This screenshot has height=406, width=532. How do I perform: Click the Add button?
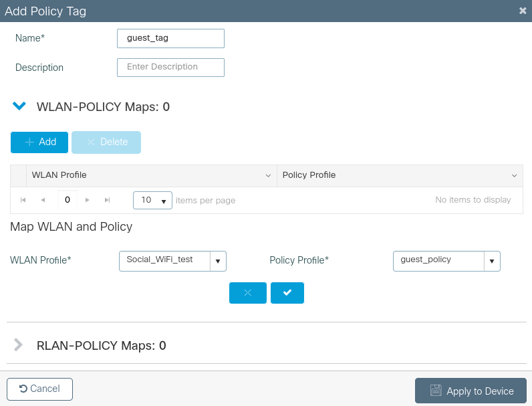39,142
